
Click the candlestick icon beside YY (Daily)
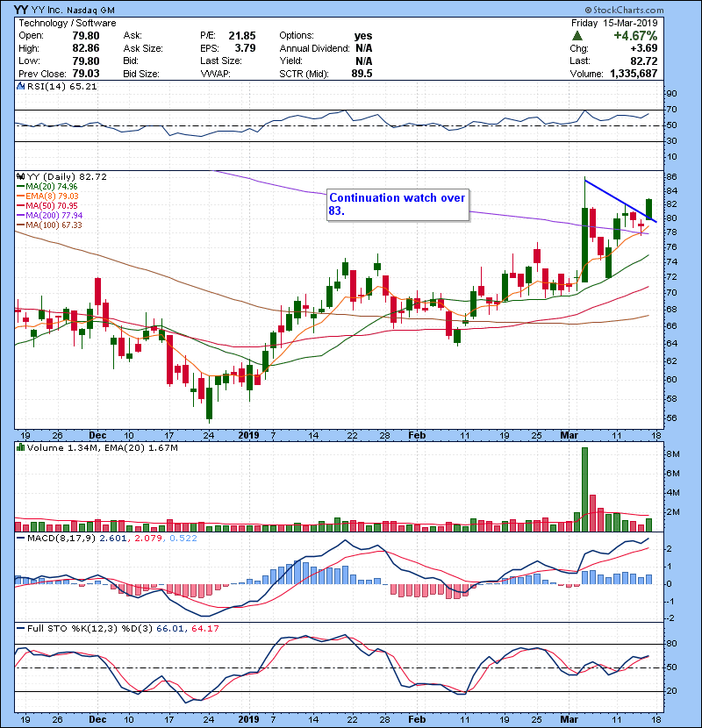tap(20, 177)
